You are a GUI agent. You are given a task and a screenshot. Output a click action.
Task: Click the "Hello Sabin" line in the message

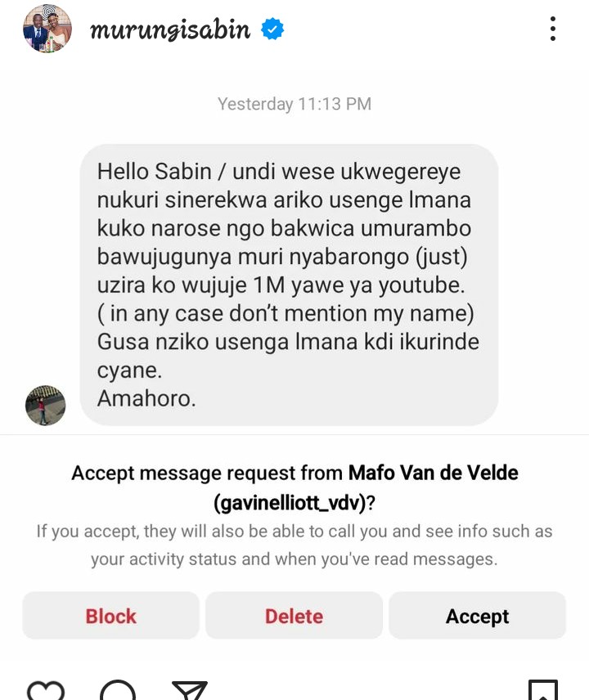click(278, 173)
